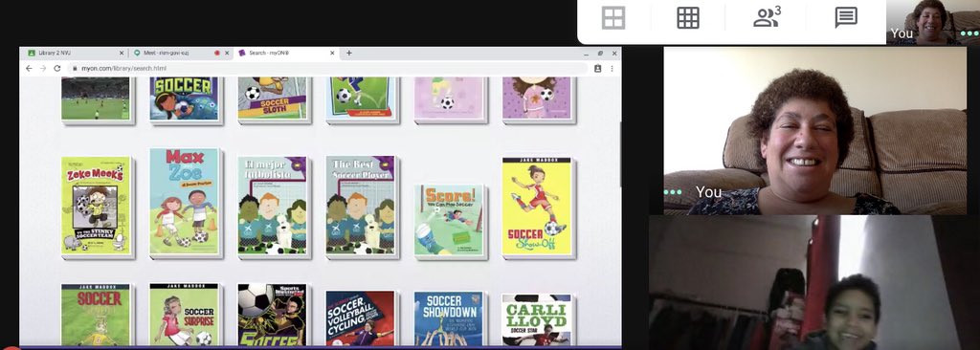Select the Search - myON tab
This screenshot has height=350, width=980.
[286, 54]
